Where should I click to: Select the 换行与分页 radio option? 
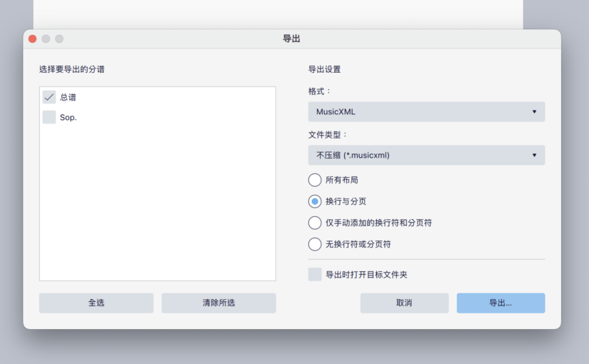(315, 201)
